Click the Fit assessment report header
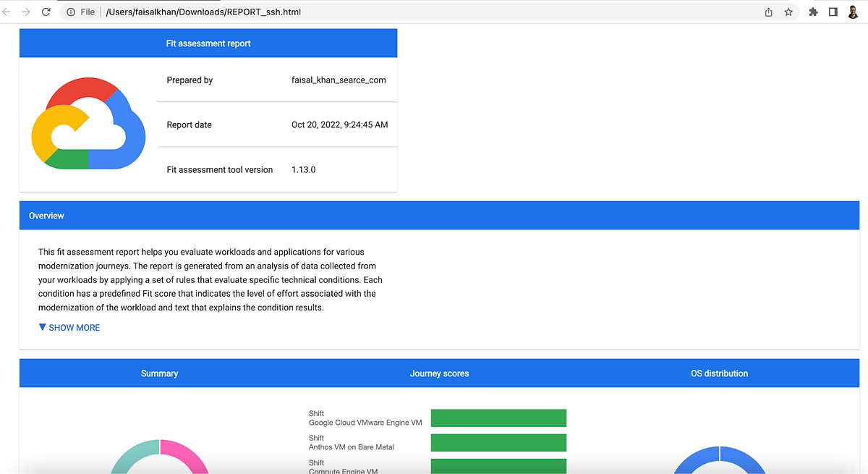 click(x=208, y=43)
